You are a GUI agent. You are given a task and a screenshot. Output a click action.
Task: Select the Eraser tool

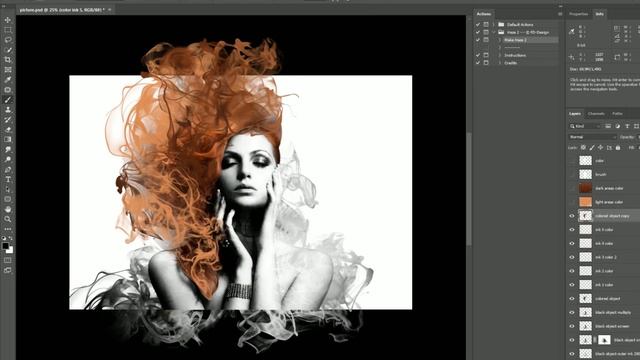coord(8,129)
